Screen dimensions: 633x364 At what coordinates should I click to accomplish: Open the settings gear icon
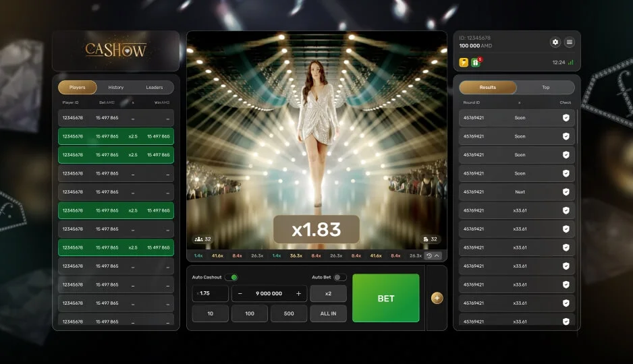pyautogui.click(x=555, y=42)
